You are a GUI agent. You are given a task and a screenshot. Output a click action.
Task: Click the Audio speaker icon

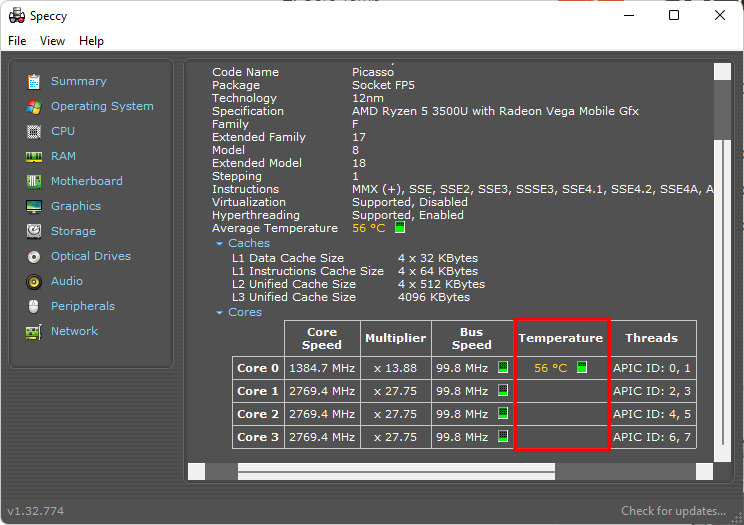pos(34,282)
